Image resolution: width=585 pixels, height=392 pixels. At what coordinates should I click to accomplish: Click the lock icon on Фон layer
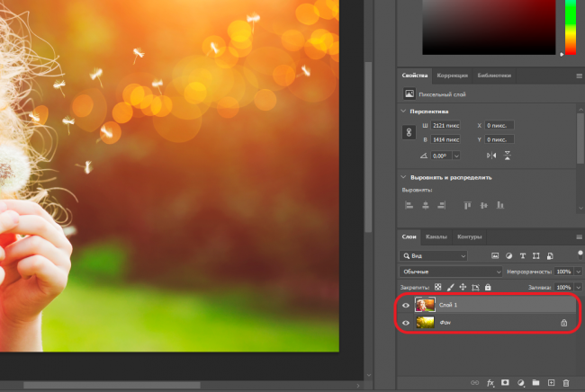click(563, 323)
